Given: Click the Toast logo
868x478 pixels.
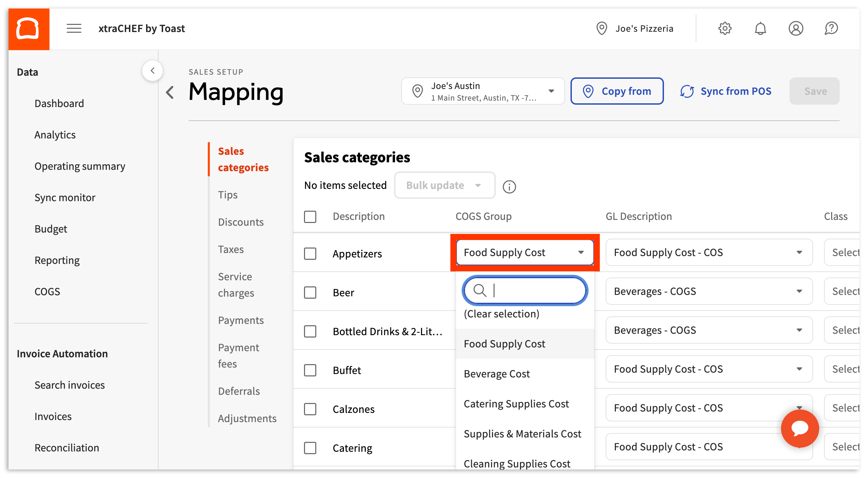Looking at the screenshot, I should [x=29, y=29].
